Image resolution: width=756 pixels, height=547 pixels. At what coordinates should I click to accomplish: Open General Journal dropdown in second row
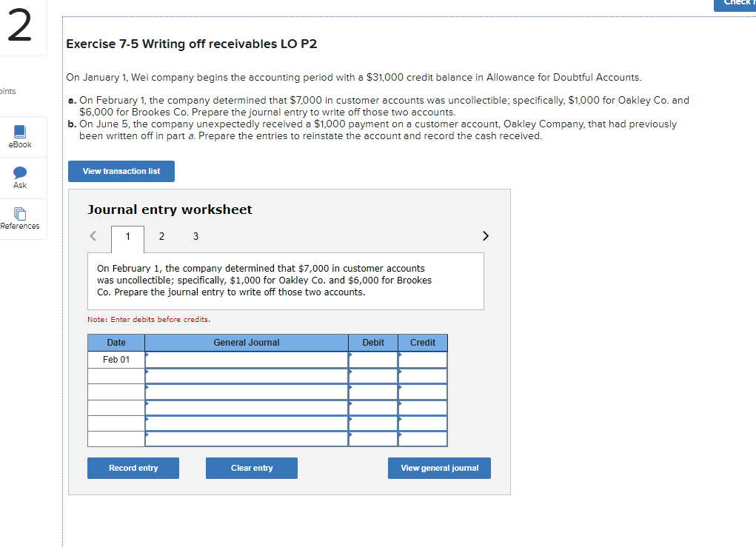click(x=247, y=376)
